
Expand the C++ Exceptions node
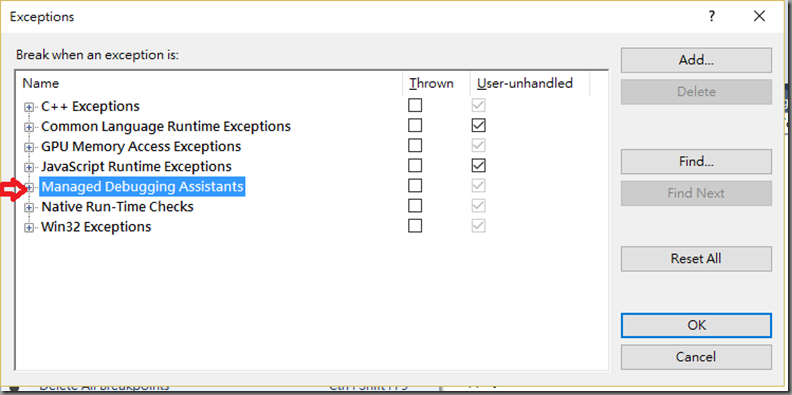point(29,107)
